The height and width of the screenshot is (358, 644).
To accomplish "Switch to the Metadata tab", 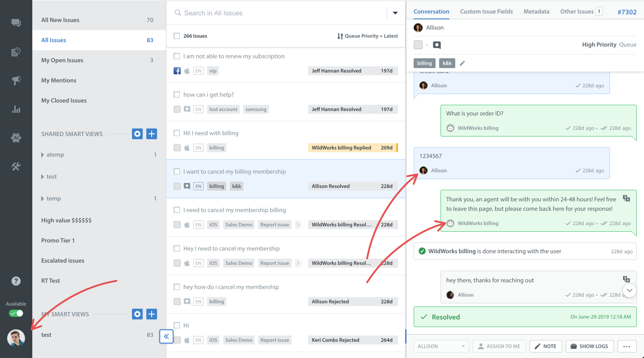I will pos(536,11).
